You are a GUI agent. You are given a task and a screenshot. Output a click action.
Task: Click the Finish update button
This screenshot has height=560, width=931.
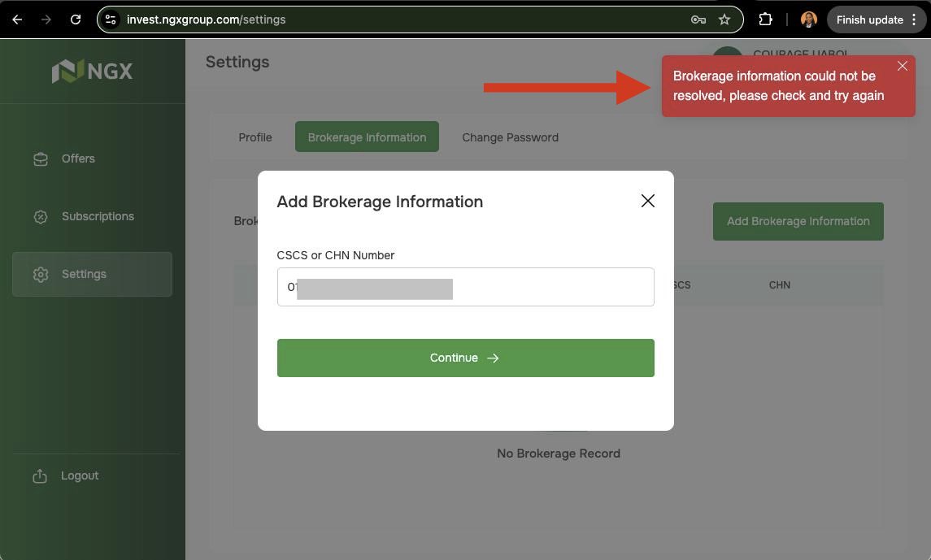point(869,20)
